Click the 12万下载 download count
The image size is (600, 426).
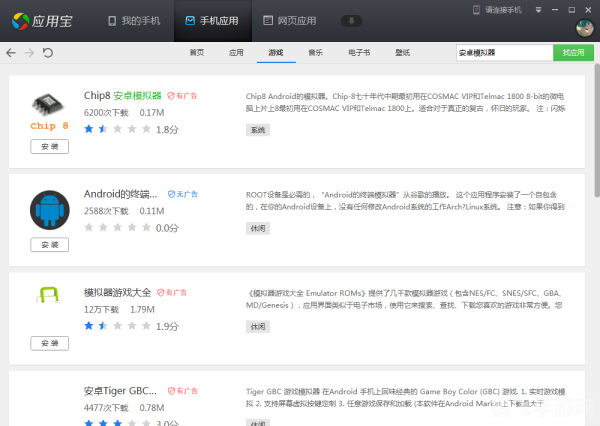pos(101,309)
